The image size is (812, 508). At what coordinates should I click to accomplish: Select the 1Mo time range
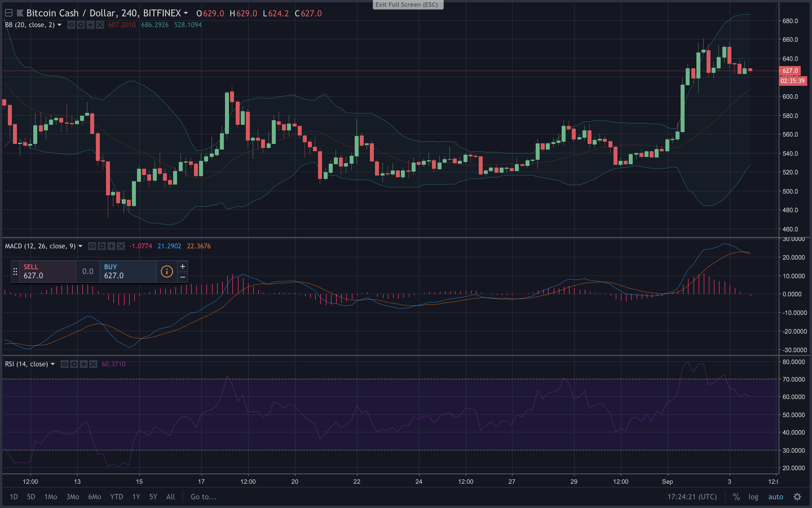tap(51, 497)
